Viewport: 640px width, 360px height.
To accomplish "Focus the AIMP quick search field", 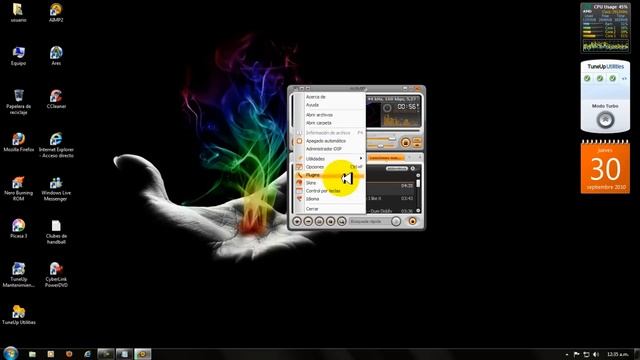I will (370, 221).
